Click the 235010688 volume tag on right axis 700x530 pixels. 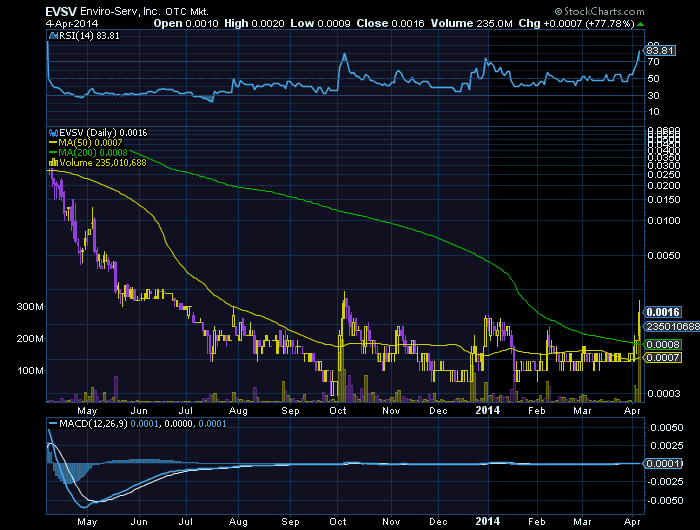673,327
